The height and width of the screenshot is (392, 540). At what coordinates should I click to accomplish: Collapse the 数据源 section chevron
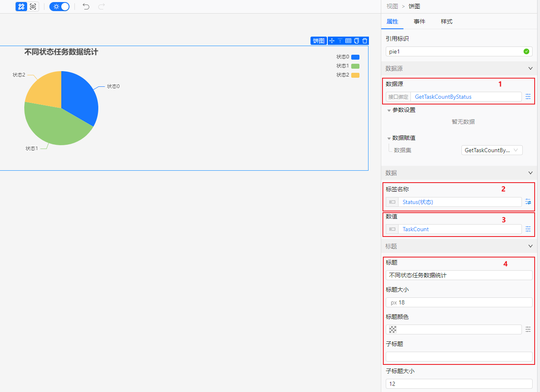pyautogui.click(x=530, y=68)
